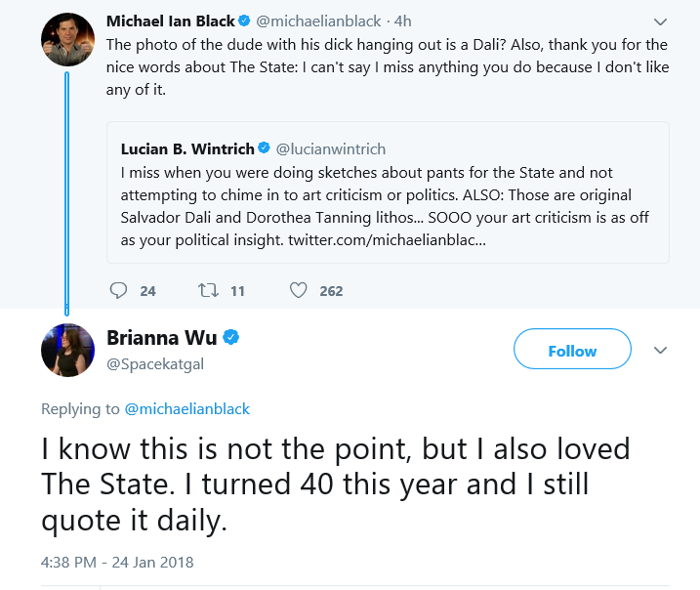Open the quoted Lucian Wintrich tweet text
The image size is (700, 590).
[385, 206]
